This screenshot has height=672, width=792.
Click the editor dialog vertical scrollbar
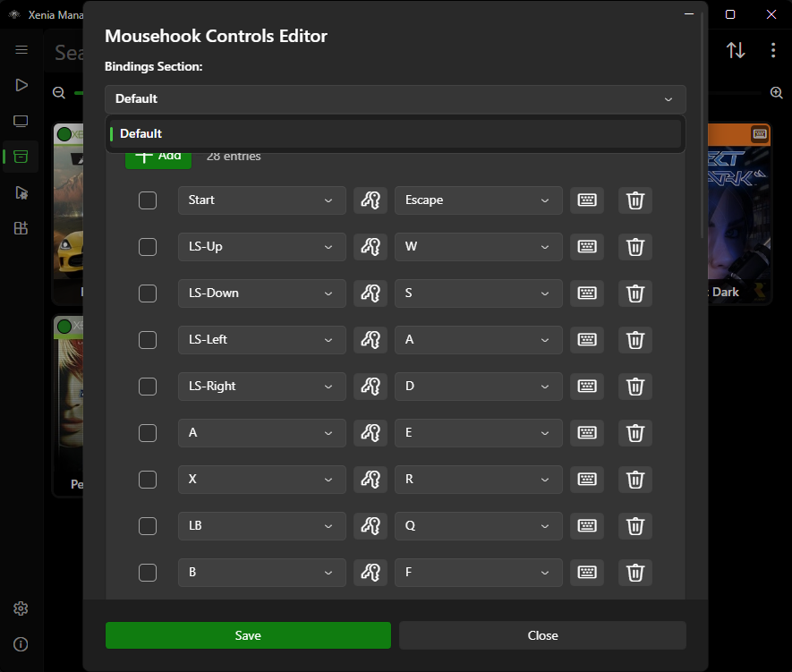(x=702, y=124)
